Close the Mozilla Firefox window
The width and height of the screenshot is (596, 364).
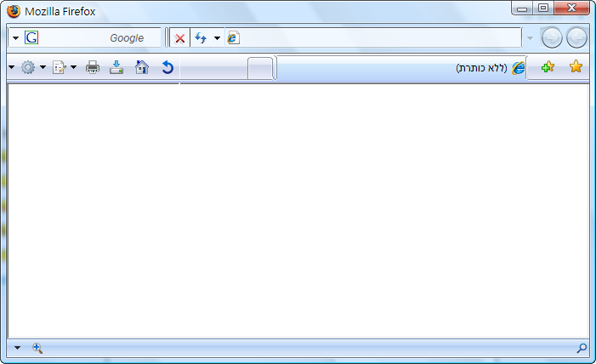571,8
